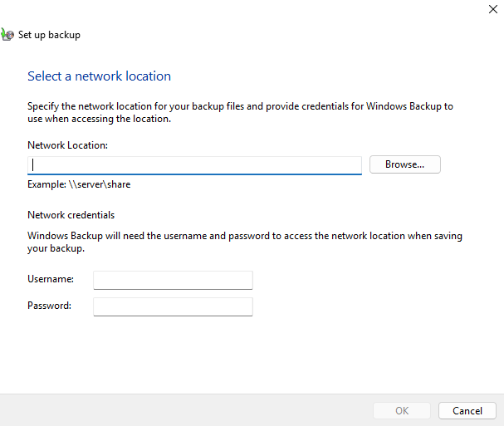
Task: Close the backup setup window
Action: pos(492,11)
